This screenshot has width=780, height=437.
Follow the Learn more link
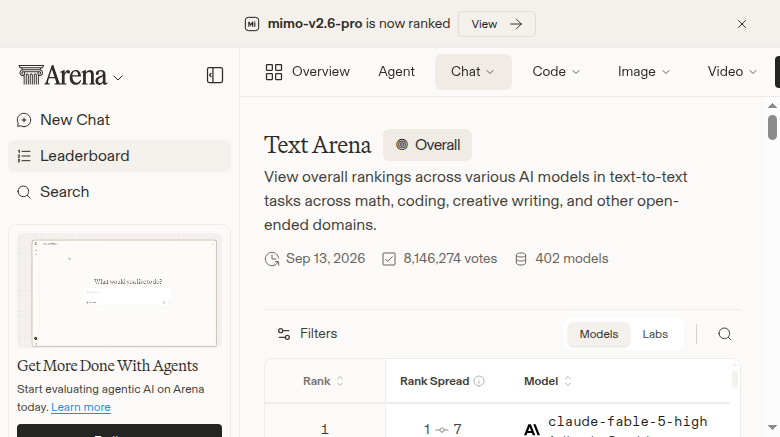pyautogui.click(x=81, y=407)
